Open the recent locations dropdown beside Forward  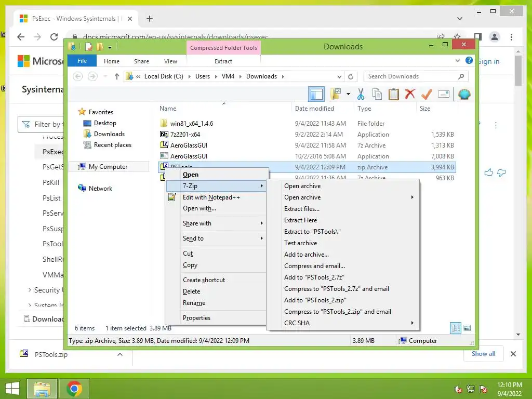pos(105,76)
